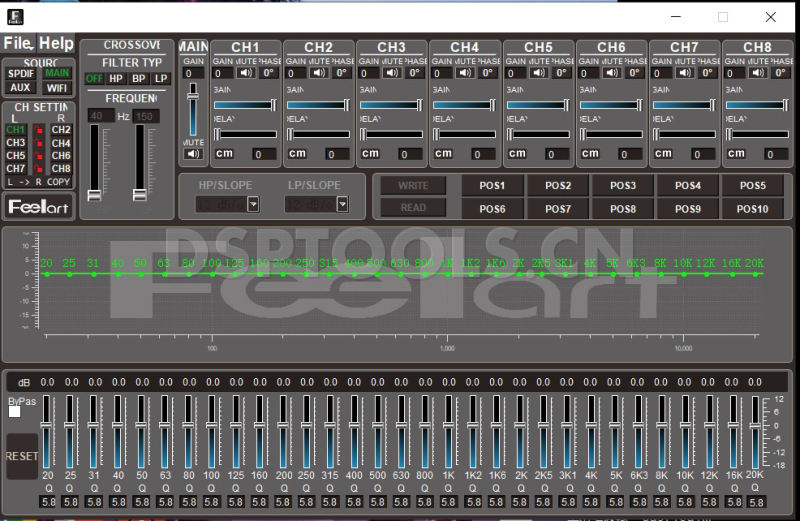
Task: Open the File menu
Action: [18, 43]
